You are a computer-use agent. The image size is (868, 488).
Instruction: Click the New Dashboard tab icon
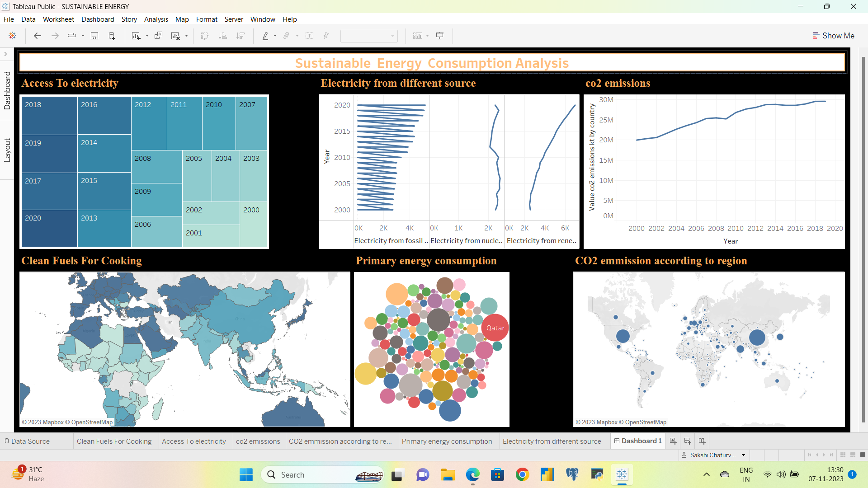[x=688, y=441]
